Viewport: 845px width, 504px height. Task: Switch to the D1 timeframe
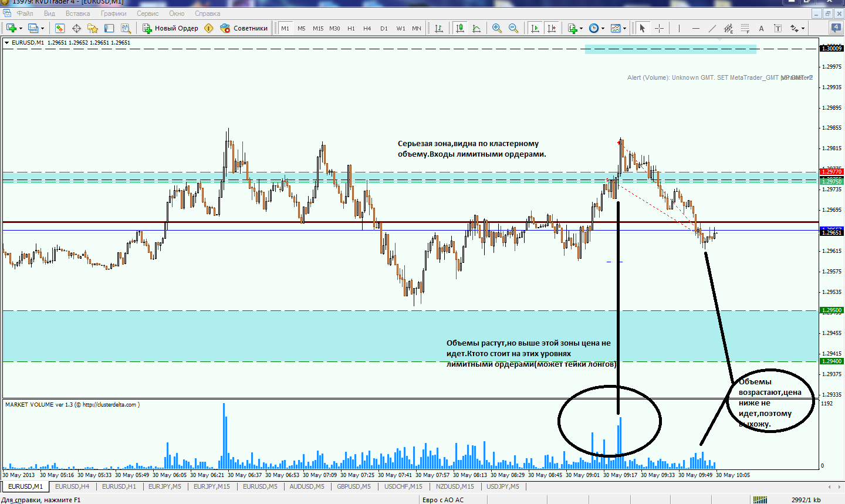coord(384,28)
